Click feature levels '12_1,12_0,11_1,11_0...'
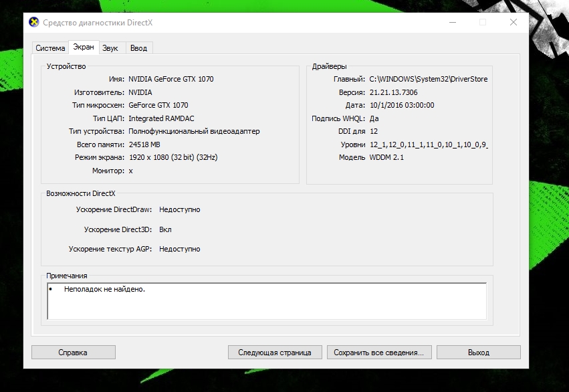Image resolution: width=569 pixels, height=392 pixels. tap(429, 144)
